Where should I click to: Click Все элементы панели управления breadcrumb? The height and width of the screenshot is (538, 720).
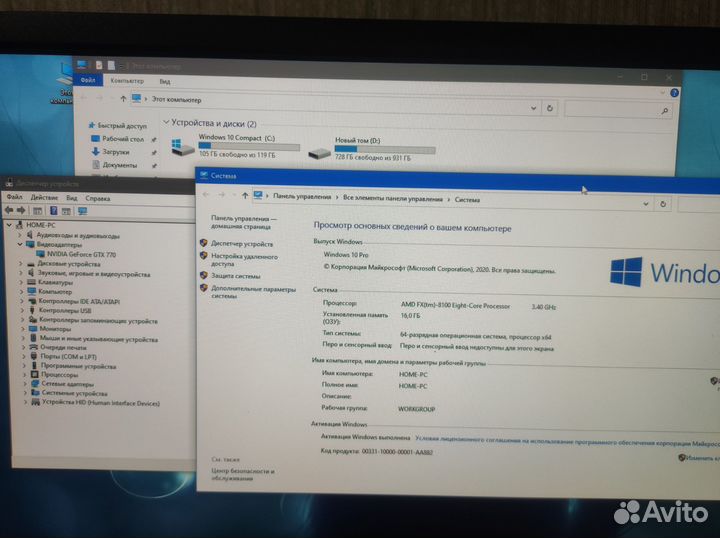393,199
